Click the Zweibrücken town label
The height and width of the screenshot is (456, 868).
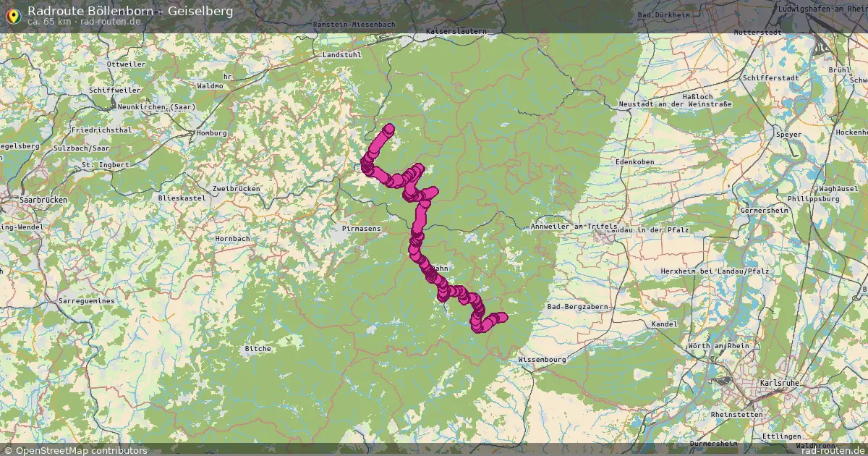point(237,188)
